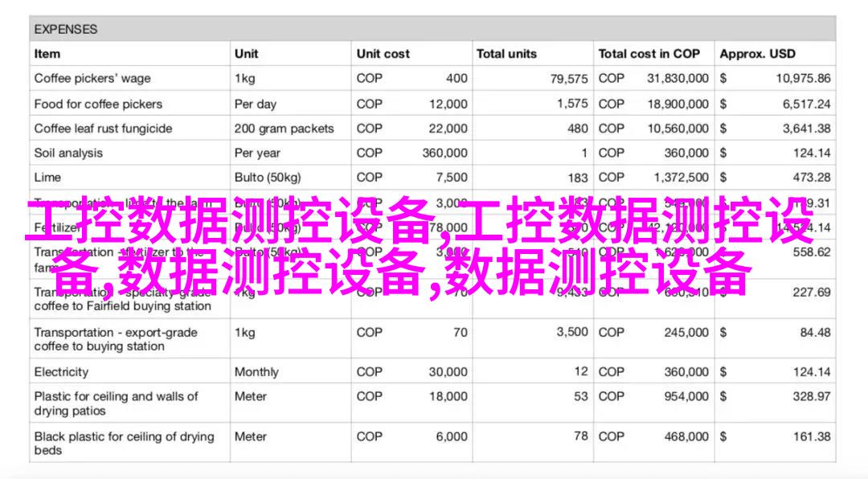Click the 1kg unit for Coffee pickers' wage
The height and width of the screenshot is (479, 868).
(x=244, y=79)
